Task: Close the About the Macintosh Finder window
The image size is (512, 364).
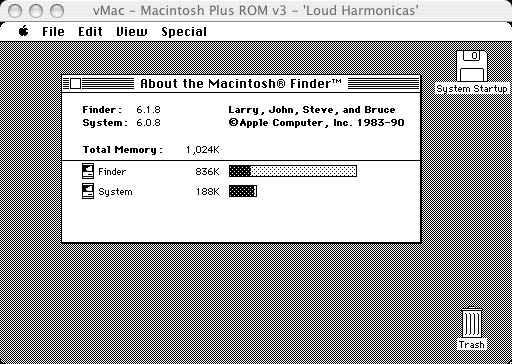Action: 76,84
